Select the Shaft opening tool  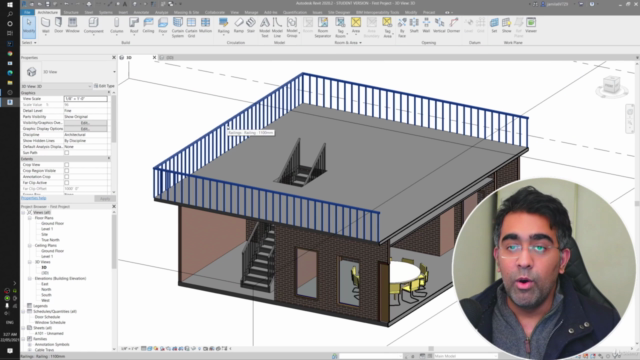[414, 26]
